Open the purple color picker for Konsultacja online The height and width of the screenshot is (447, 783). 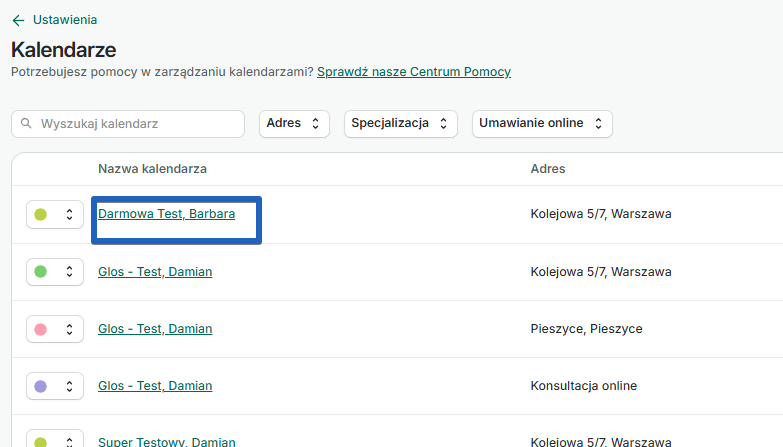click(41, 386)
